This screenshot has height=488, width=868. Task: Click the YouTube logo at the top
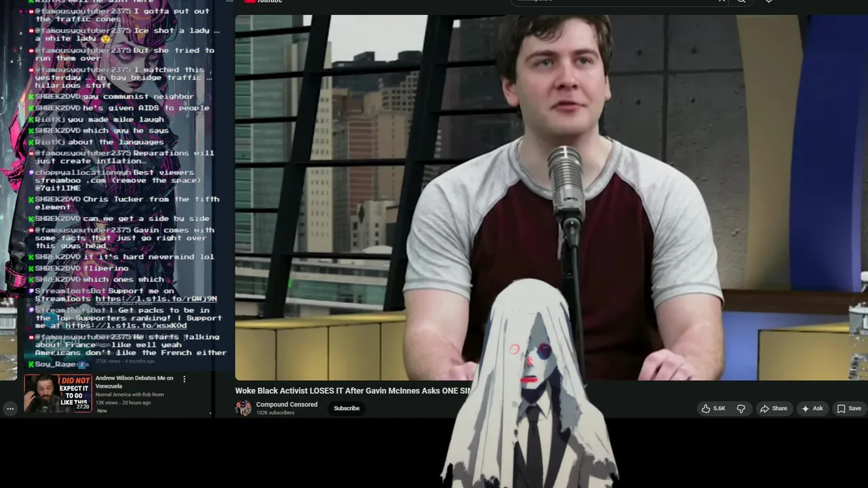[264, 1]
